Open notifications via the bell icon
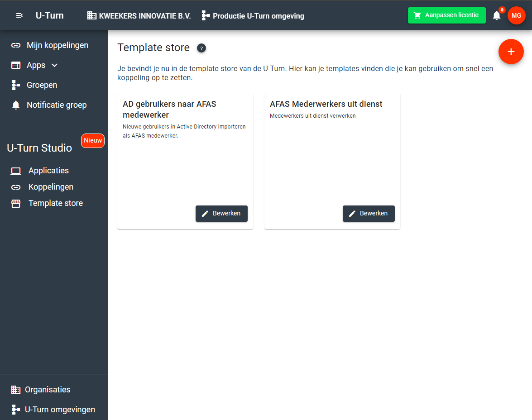The width and height of the screenshot is (532, 420). (497, 16)
